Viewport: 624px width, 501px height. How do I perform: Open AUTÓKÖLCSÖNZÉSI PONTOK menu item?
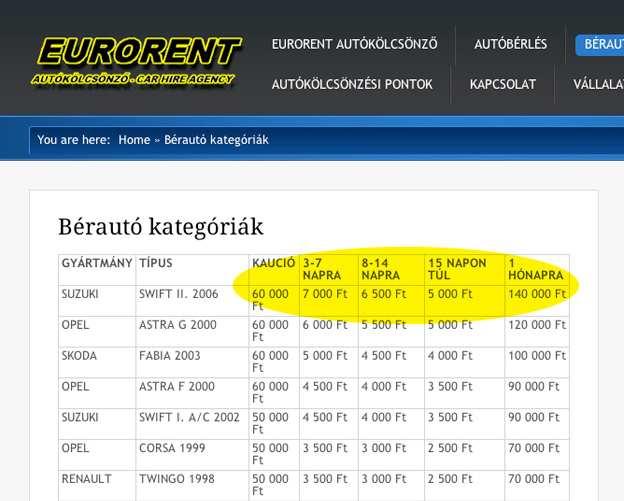point(352,84)
